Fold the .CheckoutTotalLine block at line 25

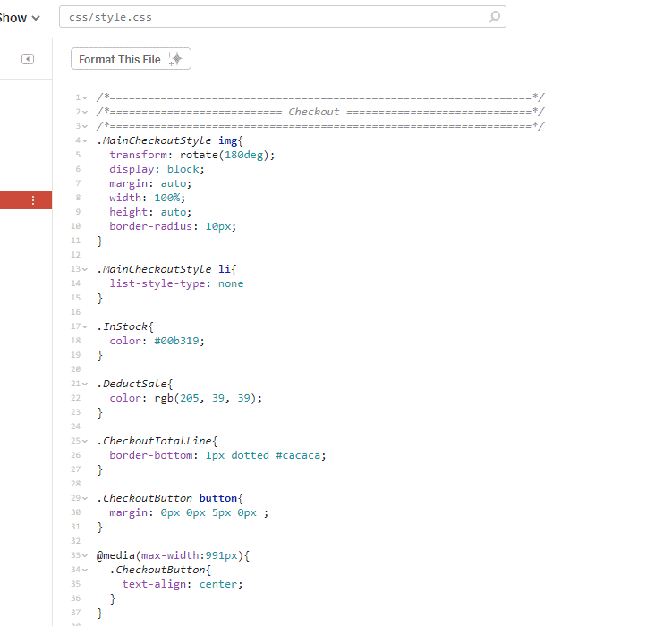point(85,441)
